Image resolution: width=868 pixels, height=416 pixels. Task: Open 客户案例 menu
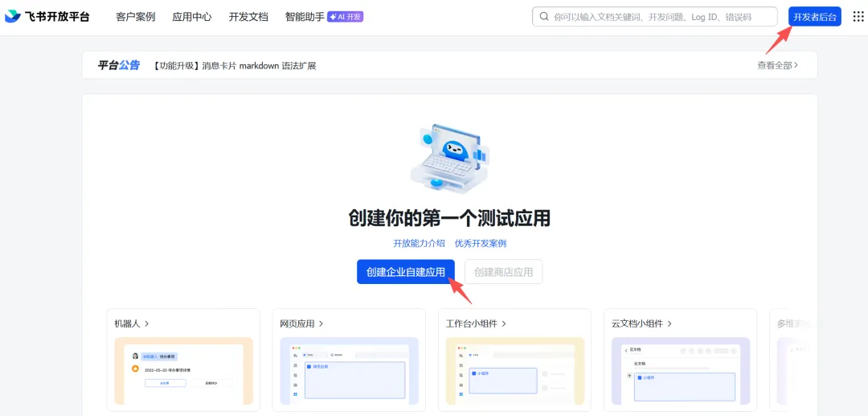point(136,17)
